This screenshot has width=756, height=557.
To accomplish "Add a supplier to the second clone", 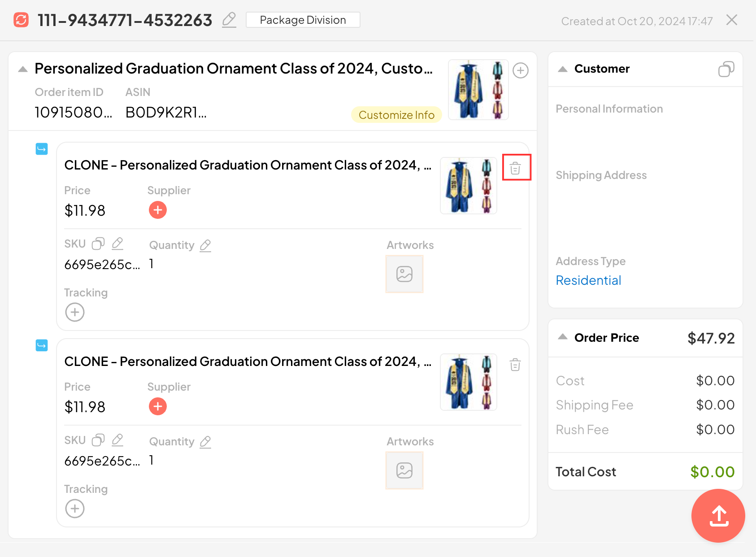I will pyautogui.click(x=158, y=406).
